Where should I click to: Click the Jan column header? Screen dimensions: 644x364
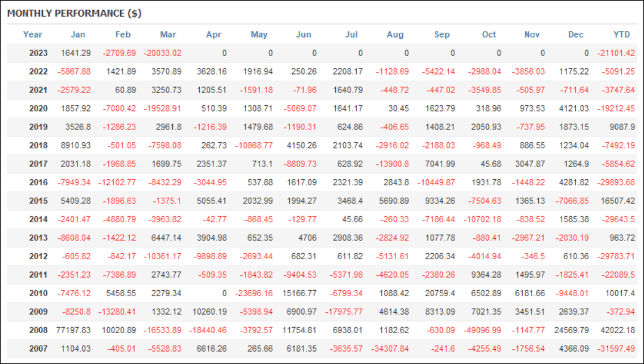[x=78, y=34]
